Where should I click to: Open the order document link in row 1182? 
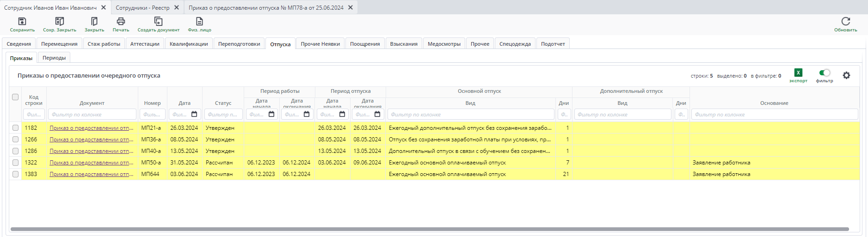click(x=91, y=128)
